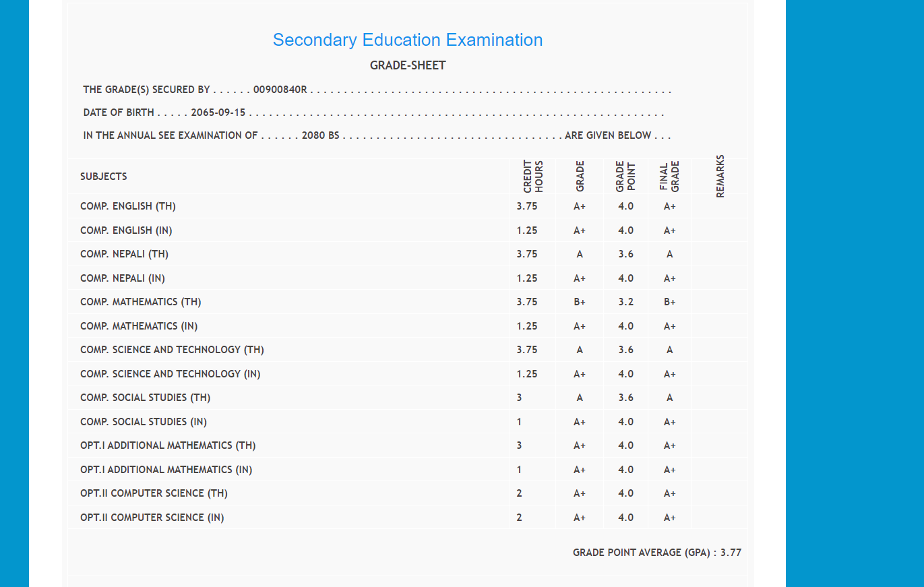Screen dimensions: 924x587
Task: Click the exam year 2080 BS
Action: (320, 135)
